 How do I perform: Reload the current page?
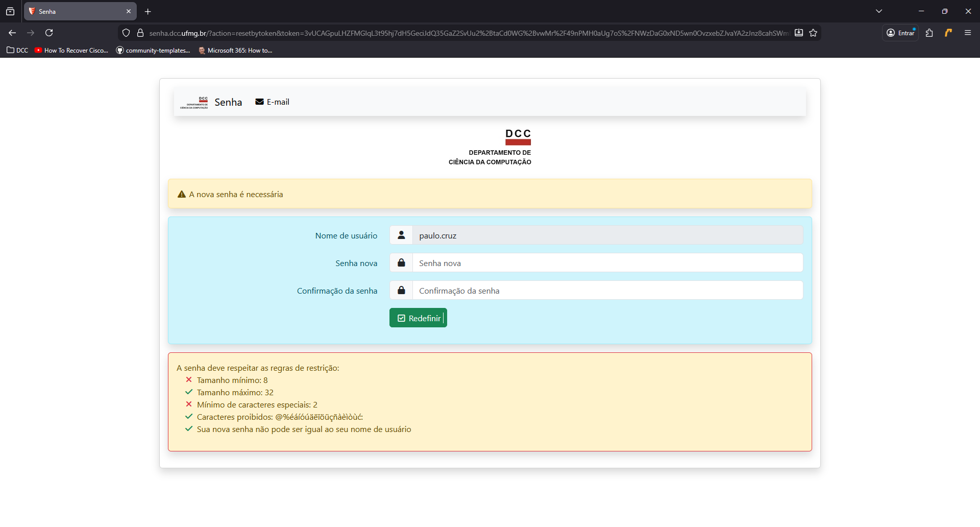(49, 33)
